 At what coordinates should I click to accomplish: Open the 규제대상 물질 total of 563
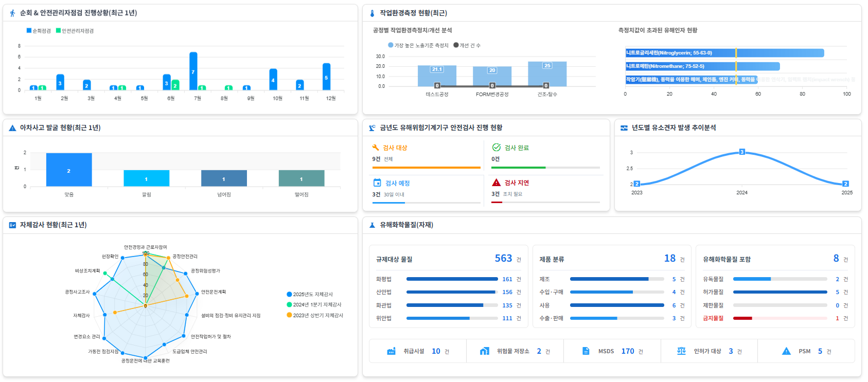504,259
